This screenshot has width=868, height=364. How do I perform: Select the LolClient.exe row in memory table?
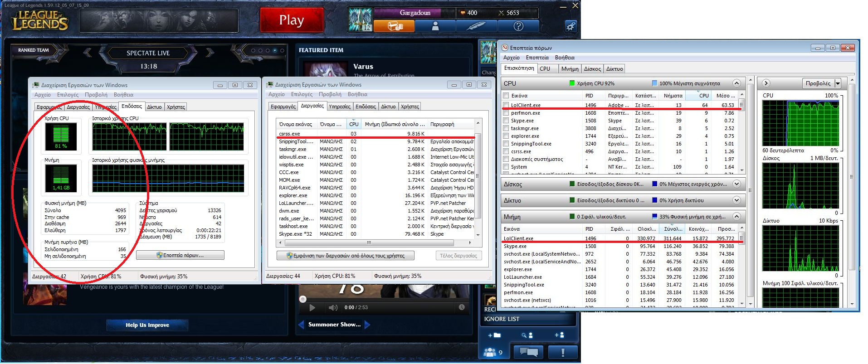[621, 238]
